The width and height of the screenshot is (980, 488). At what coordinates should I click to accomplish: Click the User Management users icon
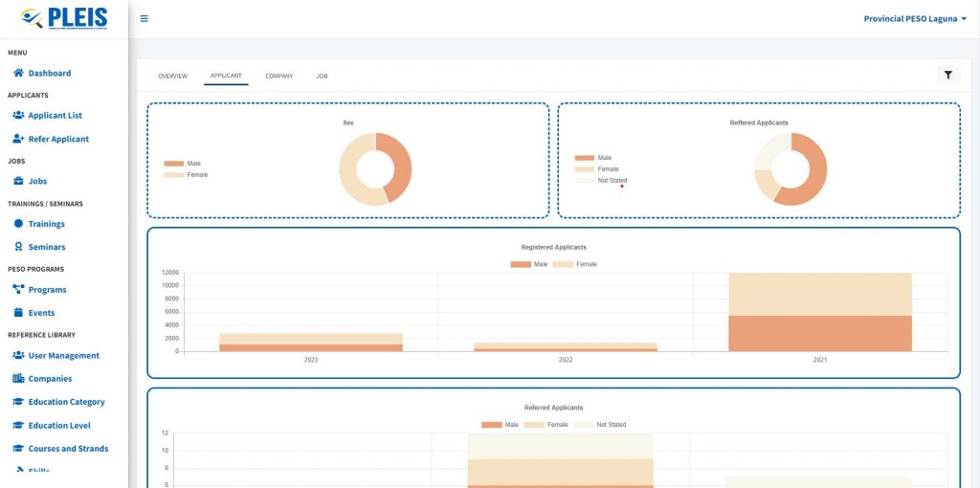[18, 355]
